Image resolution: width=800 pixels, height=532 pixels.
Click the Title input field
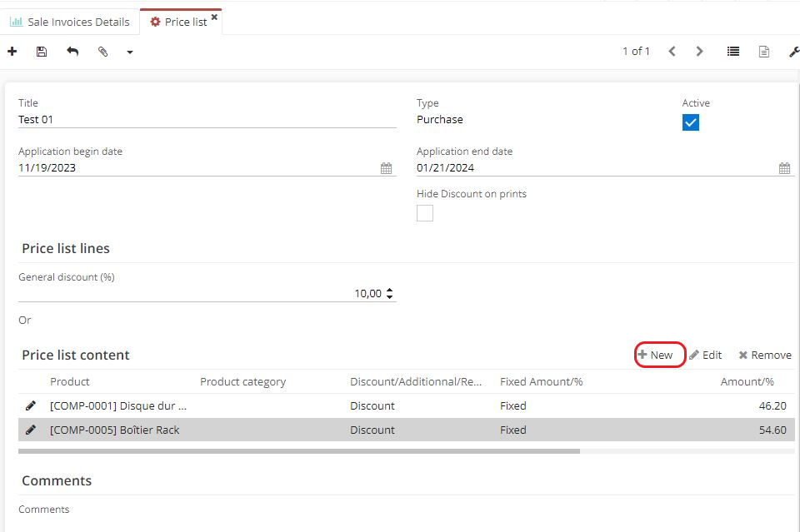pos(207,119)
